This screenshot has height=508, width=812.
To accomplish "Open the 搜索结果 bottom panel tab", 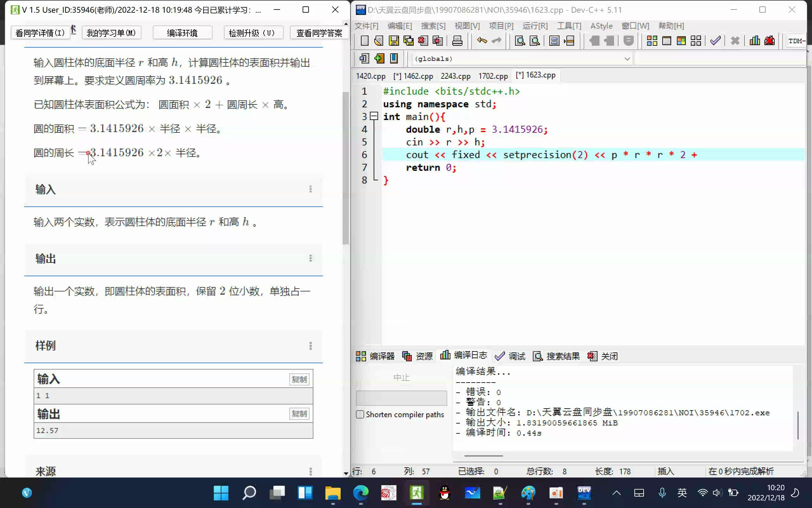I will pos(556,356).
